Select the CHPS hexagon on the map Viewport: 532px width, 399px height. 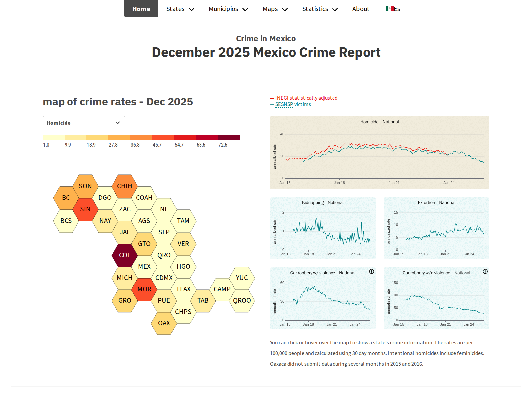click(x=183, y=312)
